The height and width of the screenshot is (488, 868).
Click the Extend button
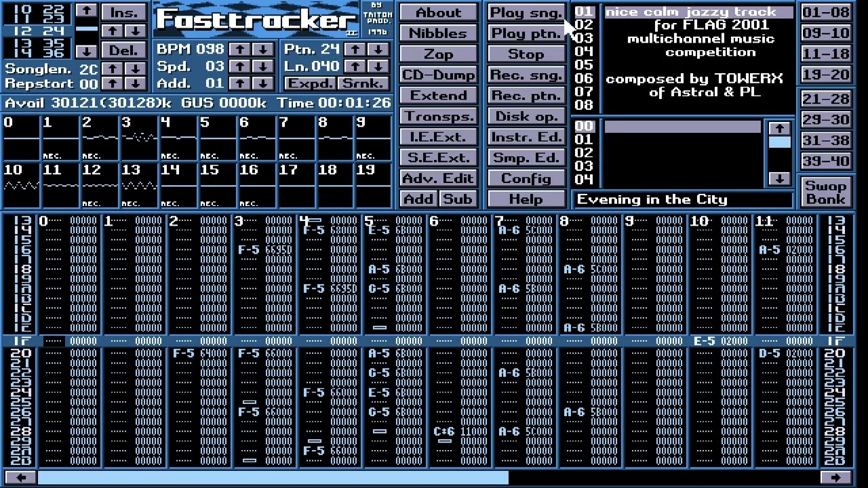tap(438, 96)
